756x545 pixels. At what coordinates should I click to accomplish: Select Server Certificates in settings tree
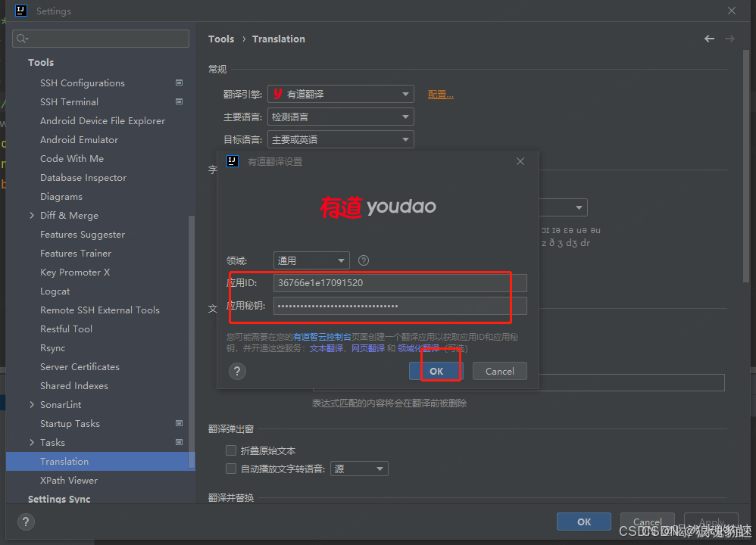click(x=80, y=366)
